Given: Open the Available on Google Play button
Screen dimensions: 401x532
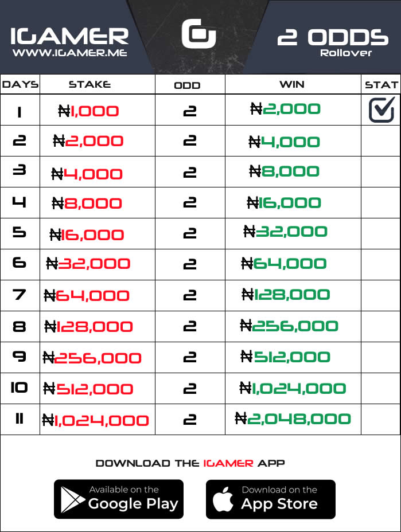Looking at the screenshot, I should point(119,499).
